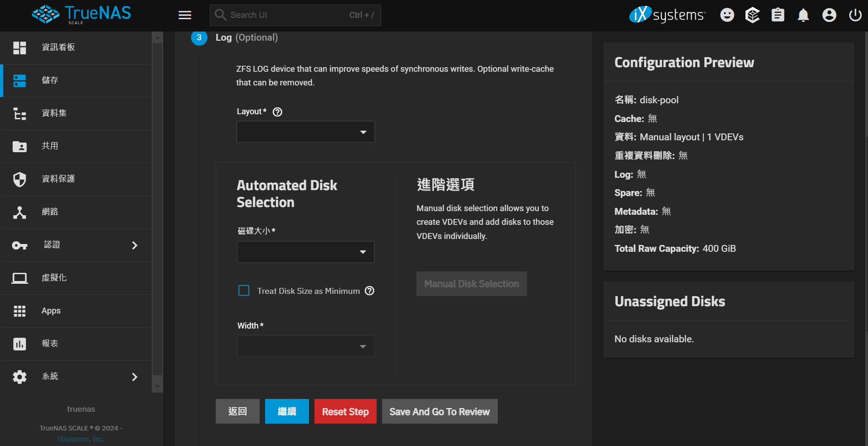Open the Jobs clipboard icon

tap(777, 15)
